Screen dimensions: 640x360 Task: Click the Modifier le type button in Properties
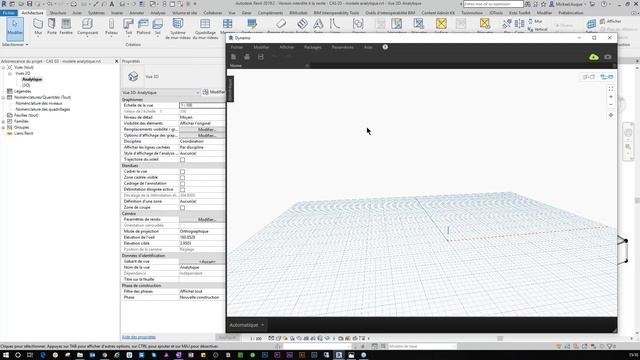point(214,92)
